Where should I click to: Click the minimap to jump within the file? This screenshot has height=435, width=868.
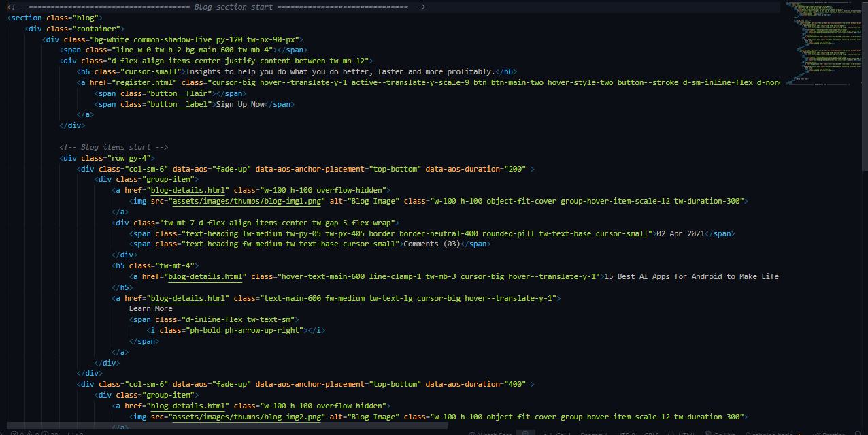[x=823, y=41]
